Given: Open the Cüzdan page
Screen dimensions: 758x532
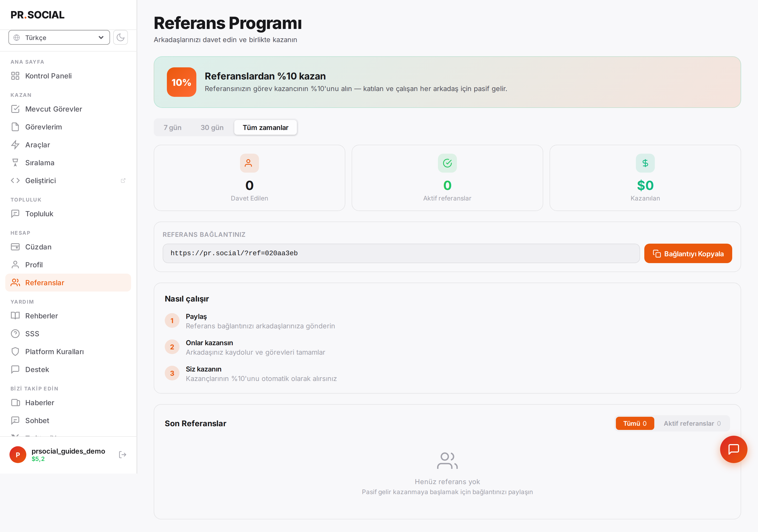Looking at the screenshot, I should [x=68, y=247].
